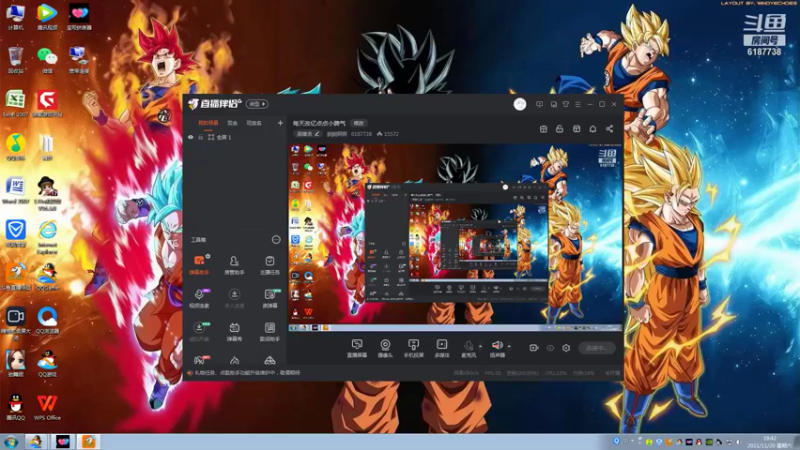Collapse the 工具箱 toolbox with circle button

pyautogui.click(x=276, y=240)
